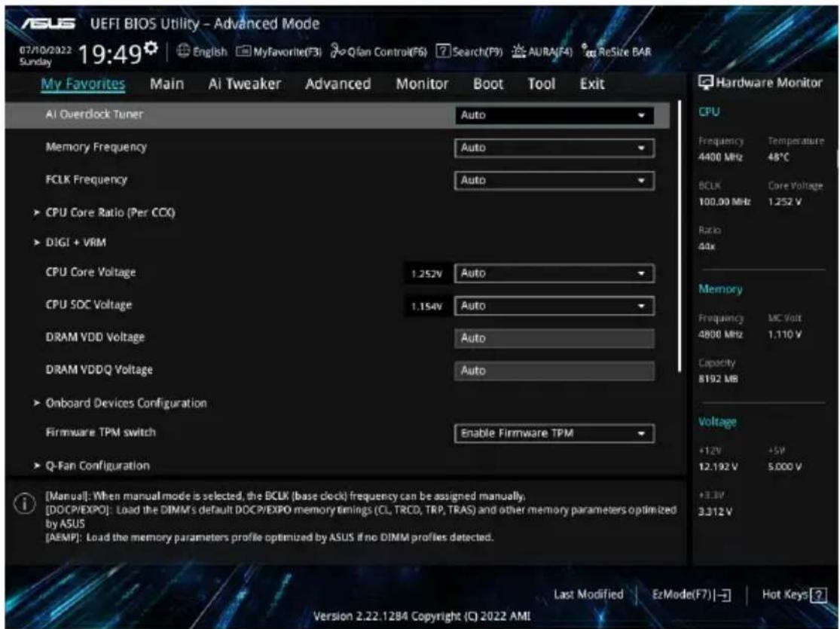The width and height of the screenshot is (840, 629).
Task: Open Last Modified list
Action: pyautogui.click(x=588, y=594)
